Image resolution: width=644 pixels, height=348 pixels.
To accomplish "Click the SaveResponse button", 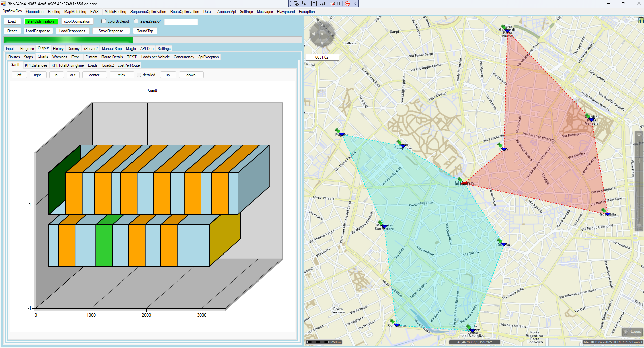I will [x=111, y=31].
